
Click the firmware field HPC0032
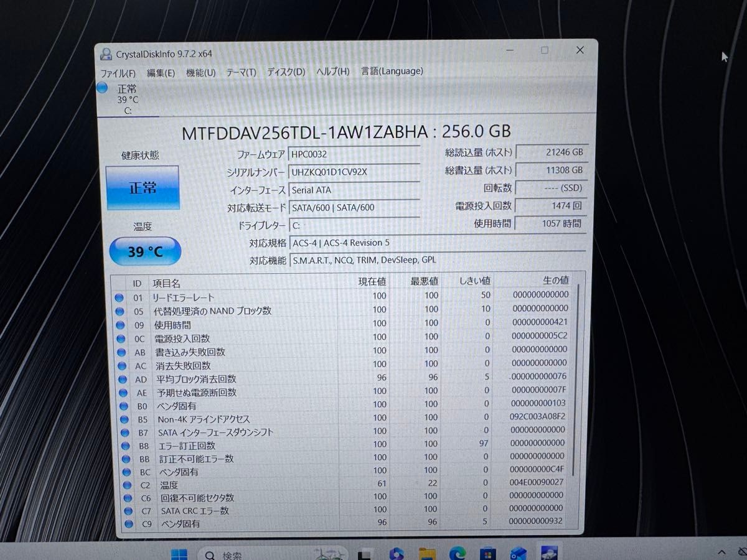[354, 154]
